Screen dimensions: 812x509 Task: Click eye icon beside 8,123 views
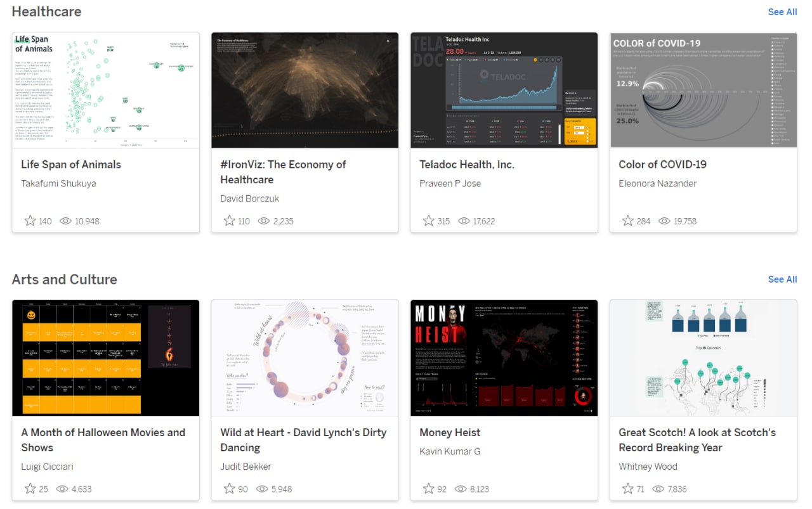pyautogui.click(x=461, y=489)
